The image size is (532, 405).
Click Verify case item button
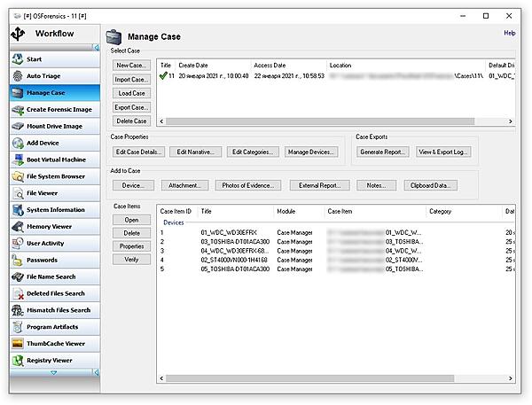[x=131, y=260]
